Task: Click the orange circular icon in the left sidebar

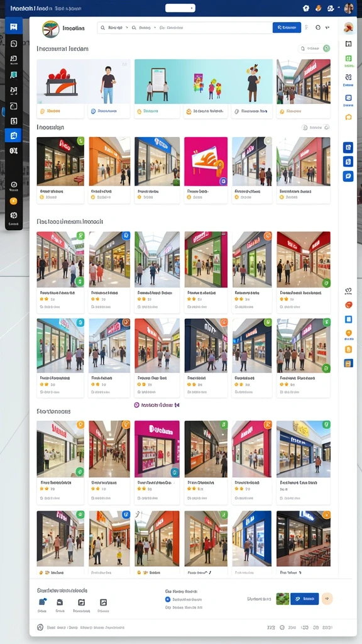Action: [13, 201]
